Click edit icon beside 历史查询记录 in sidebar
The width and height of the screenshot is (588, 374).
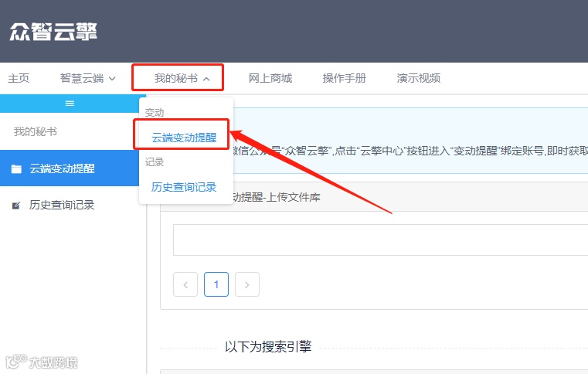coord(16,206)
